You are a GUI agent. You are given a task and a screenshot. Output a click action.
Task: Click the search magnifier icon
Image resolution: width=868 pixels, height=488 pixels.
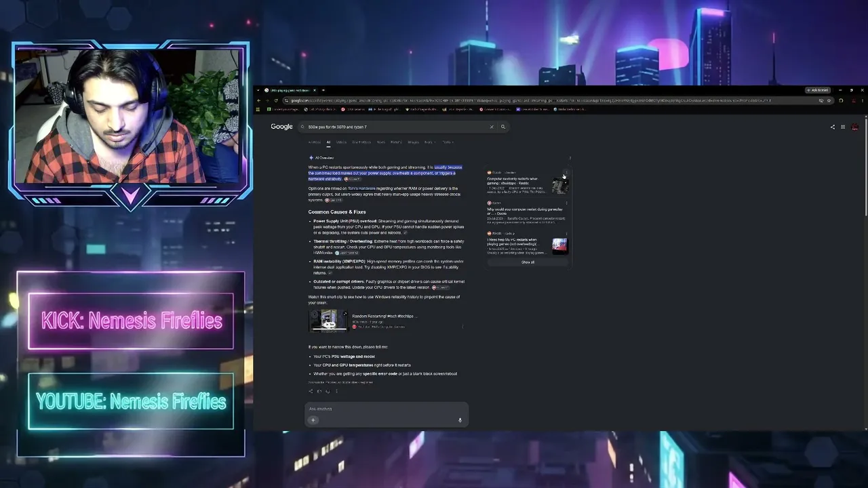(503, 127)
